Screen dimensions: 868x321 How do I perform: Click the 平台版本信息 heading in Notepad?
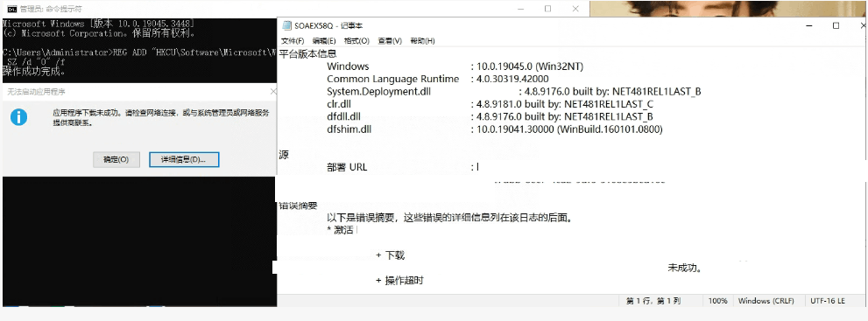pos(307,54)
